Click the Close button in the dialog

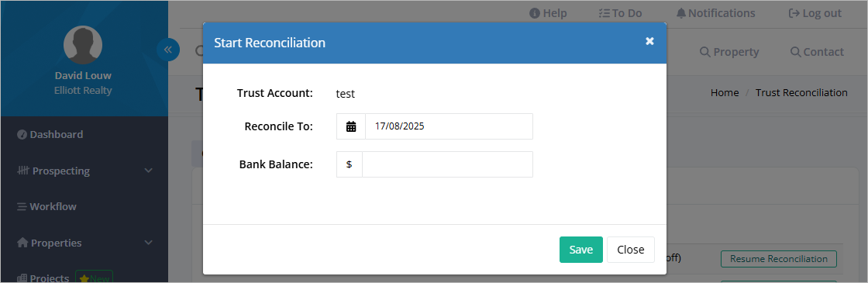631,250
